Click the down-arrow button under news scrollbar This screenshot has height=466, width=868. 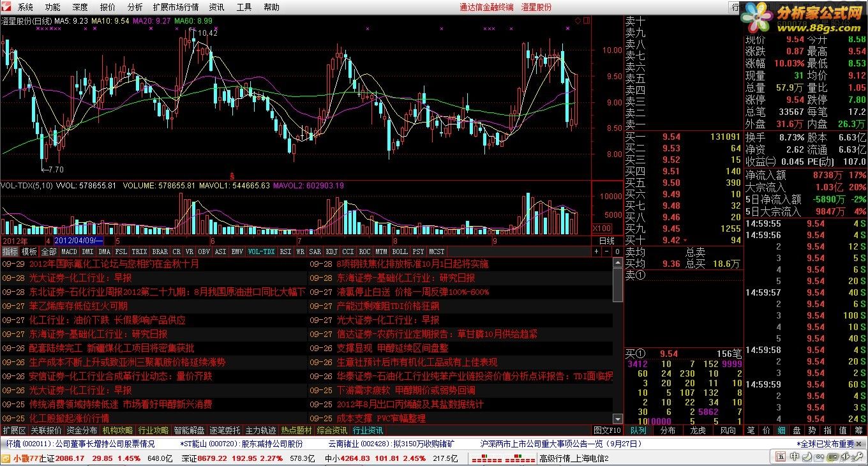[x=617, y=421]
